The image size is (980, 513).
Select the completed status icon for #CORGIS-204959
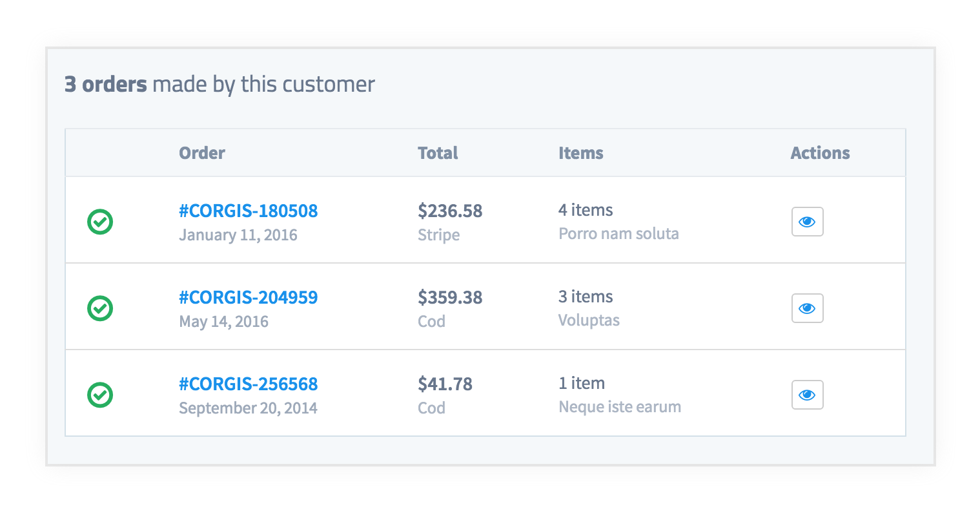coord(100,308)
